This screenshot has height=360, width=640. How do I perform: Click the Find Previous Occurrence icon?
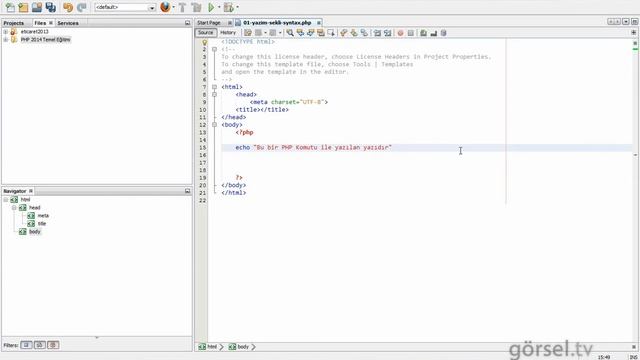[300, 33]
